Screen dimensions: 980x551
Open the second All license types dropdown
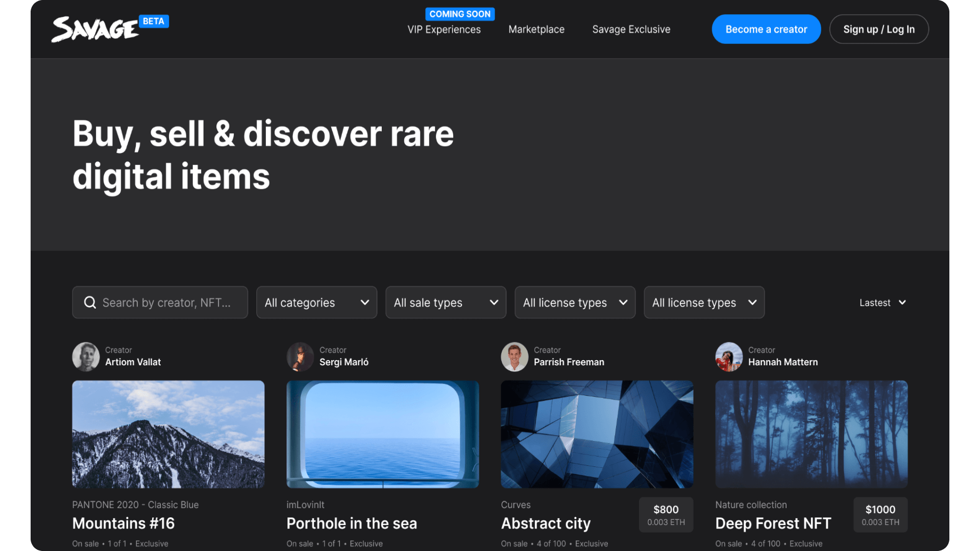(704, 303)
